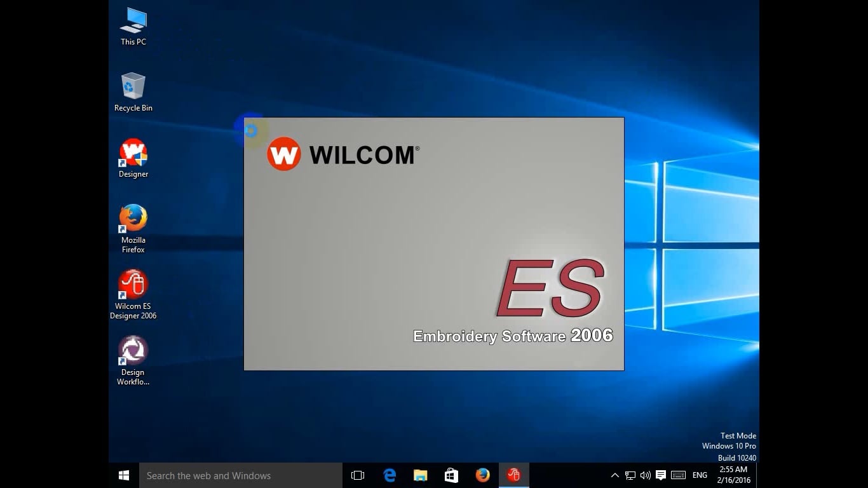Open Action Center notifications icon

[x=661, y=475]
